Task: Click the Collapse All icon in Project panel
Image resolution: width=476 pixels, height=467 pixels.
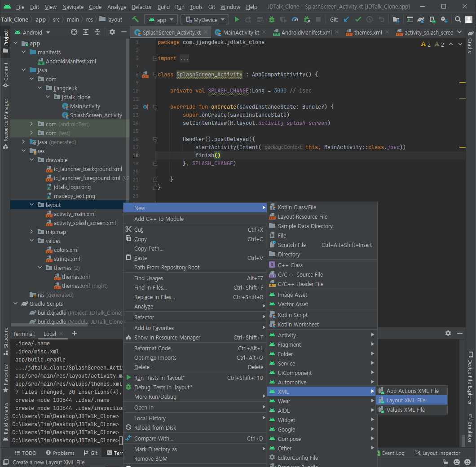Action: tap(97, 32)
